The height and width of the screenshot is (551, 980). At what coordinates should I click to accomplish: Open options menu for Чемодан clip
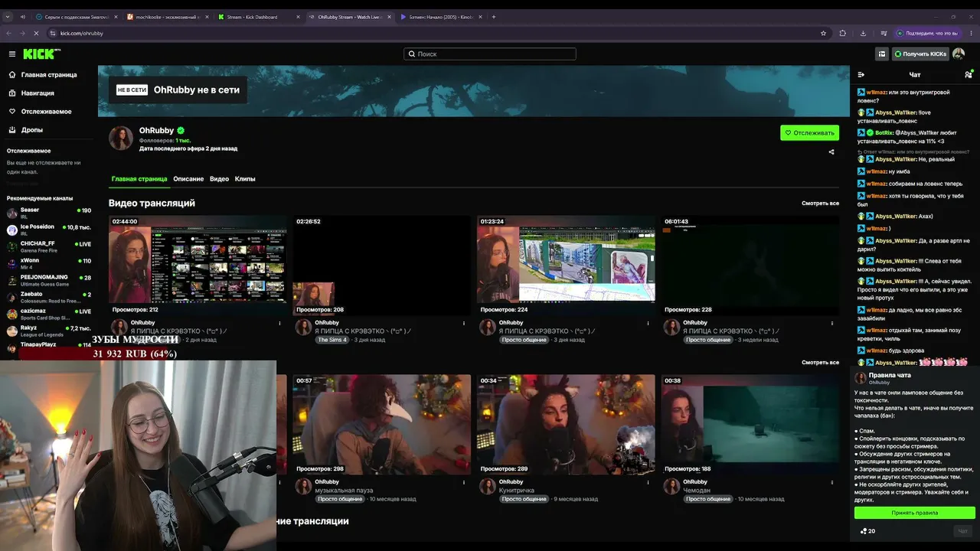coord(832,482)
